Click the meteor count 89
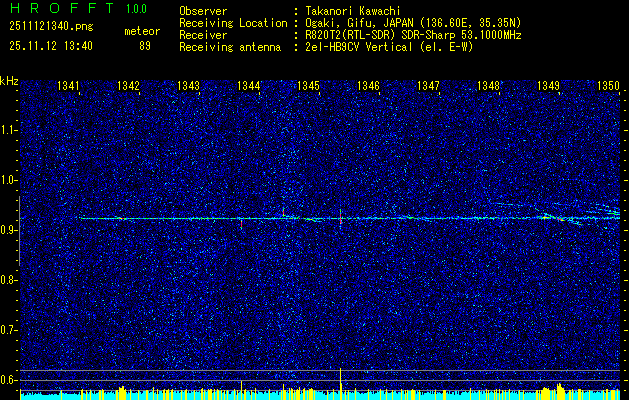Screen dimensions: 629x400 point(145,46)
